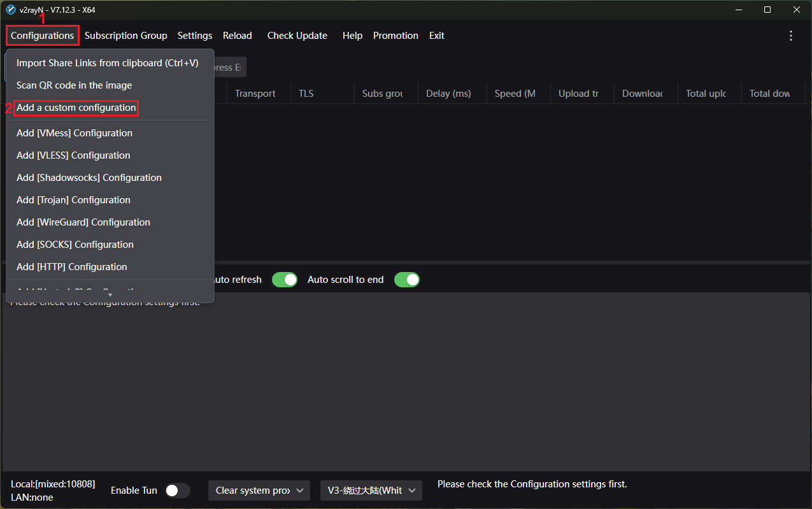Image resolution: width=812 pixels, height=509 pixels.
Task: Select Add a custom configuration
Action: (76, 108)
